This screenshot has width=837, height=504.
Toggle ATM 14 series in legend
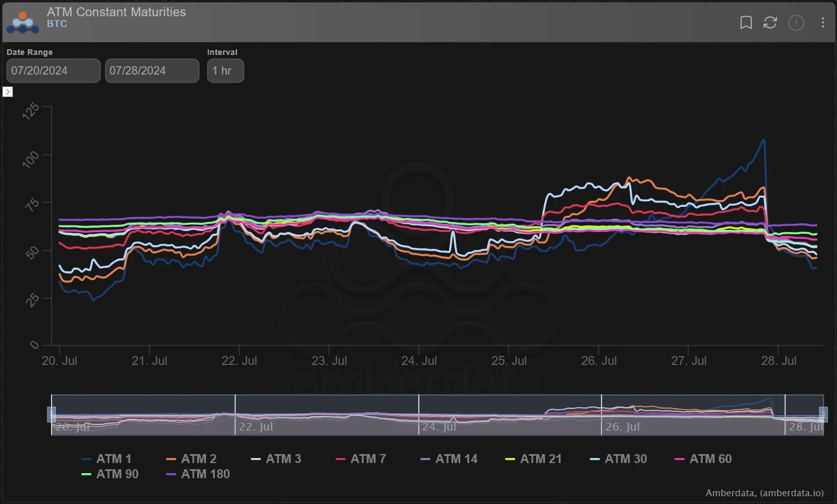tap(449, 459)
